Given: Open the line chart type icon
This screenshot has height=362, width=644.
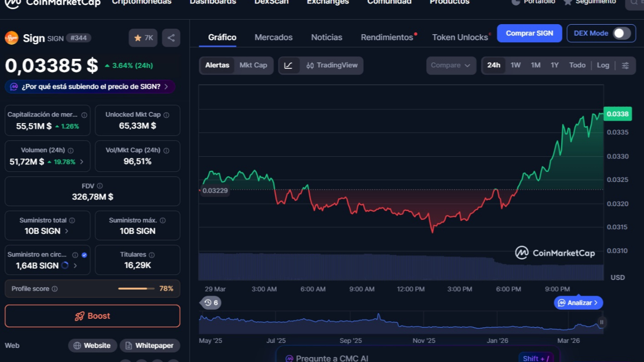Looking at the screenshot, I should tap(288, 65).
